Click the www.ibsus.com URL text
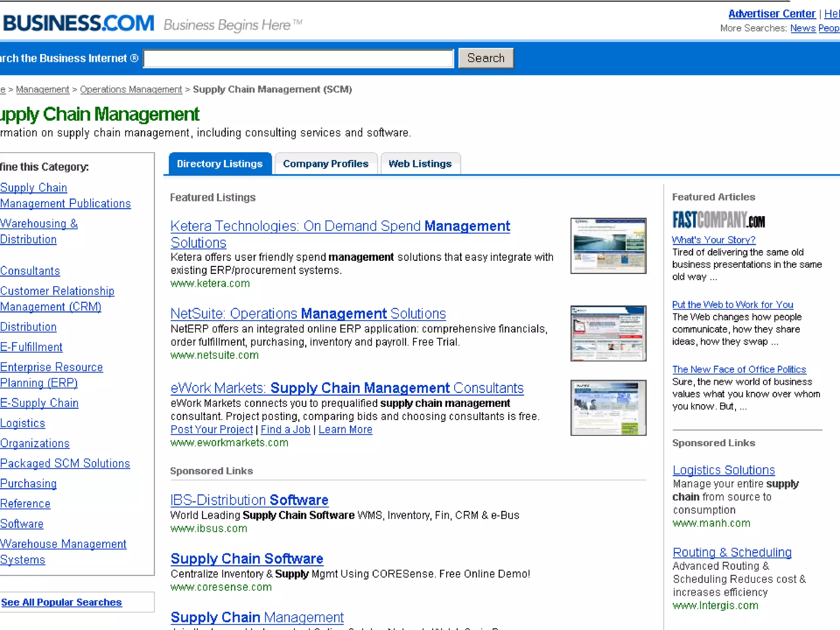 point(209,528)
